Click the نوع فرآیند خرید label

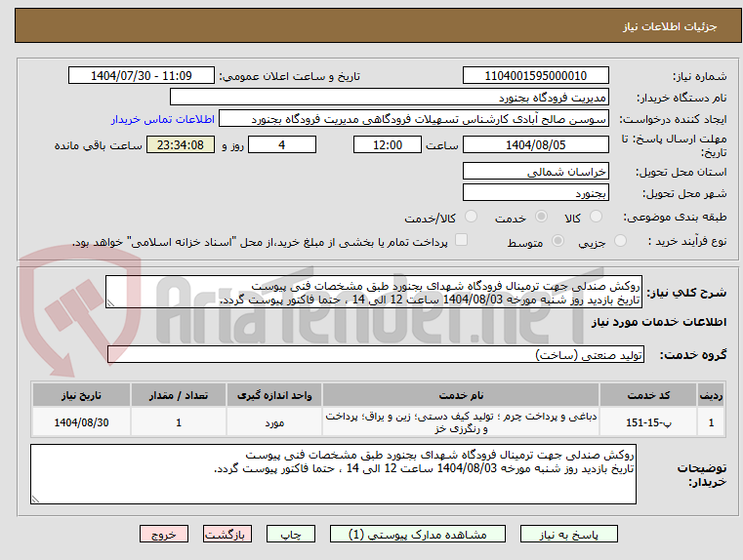687,241
